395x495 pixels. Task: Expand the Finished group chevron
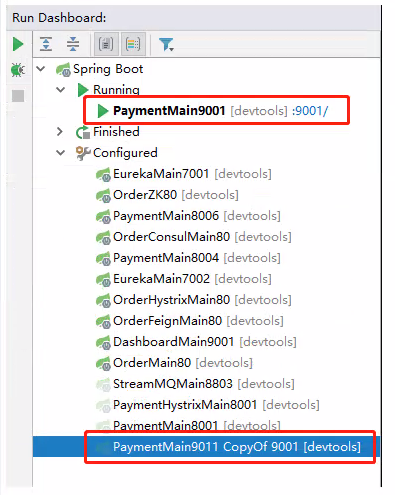60,132
